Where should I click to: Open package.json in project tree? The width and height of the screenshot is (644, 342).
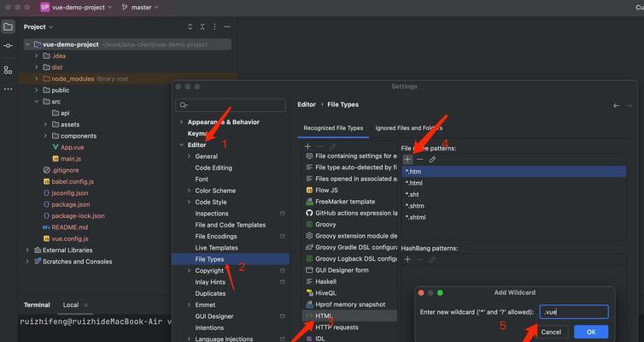coord(71,204)
